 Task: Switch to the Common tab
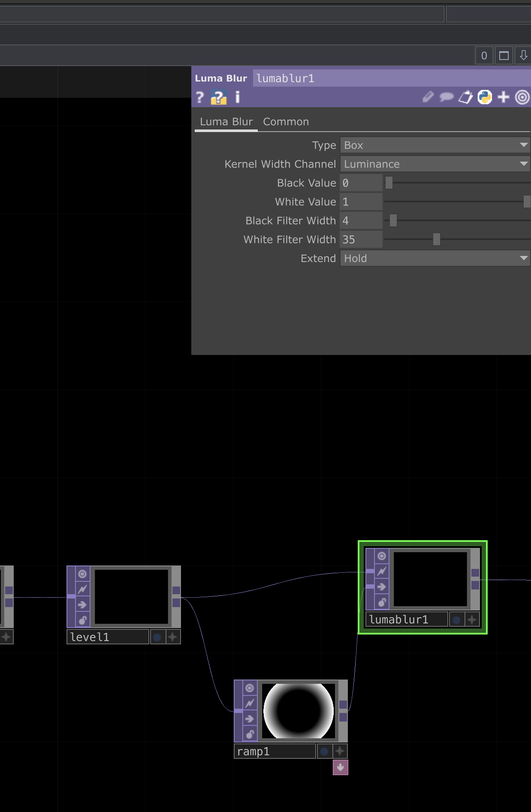(286, 122)
